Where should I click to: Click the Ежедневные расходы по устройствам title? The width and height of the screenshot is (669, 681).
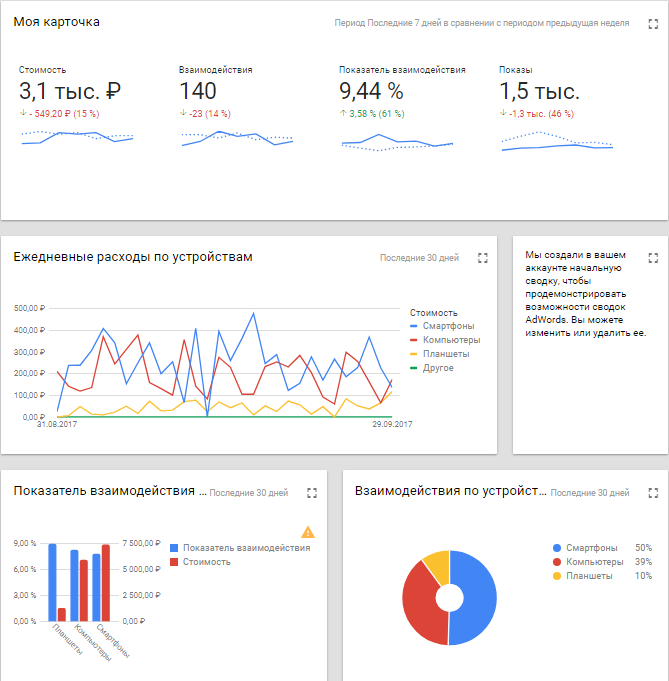tap(133, 257)
